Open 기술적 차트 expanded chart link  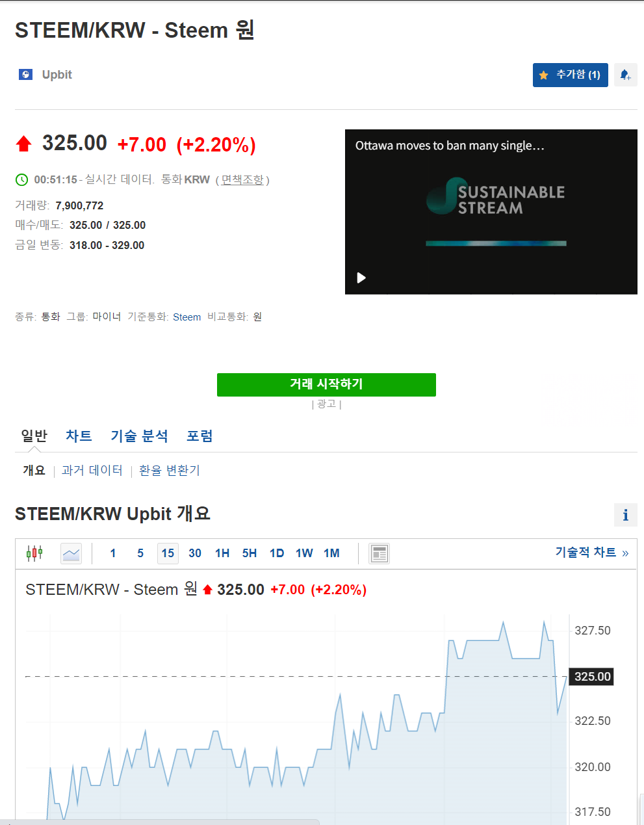pos(591,553)
